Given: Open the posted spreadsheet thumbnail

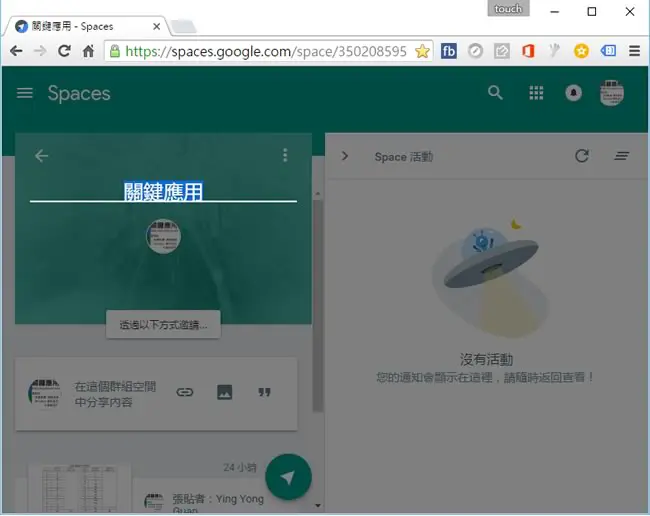Looking at the screenshot, I should [x=79, y=489].
